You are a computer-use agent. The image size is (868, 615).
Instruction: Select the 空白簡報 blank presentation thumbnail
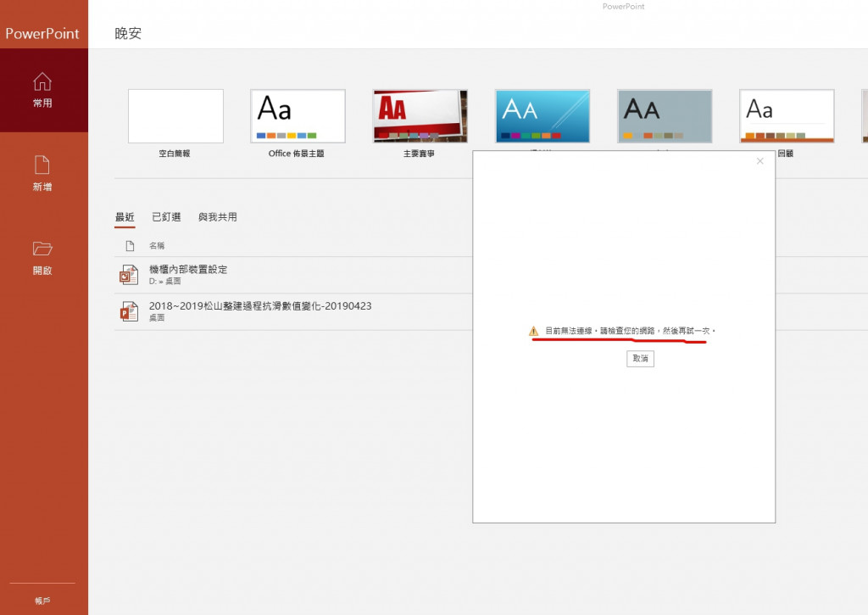[x=175, y=116]
